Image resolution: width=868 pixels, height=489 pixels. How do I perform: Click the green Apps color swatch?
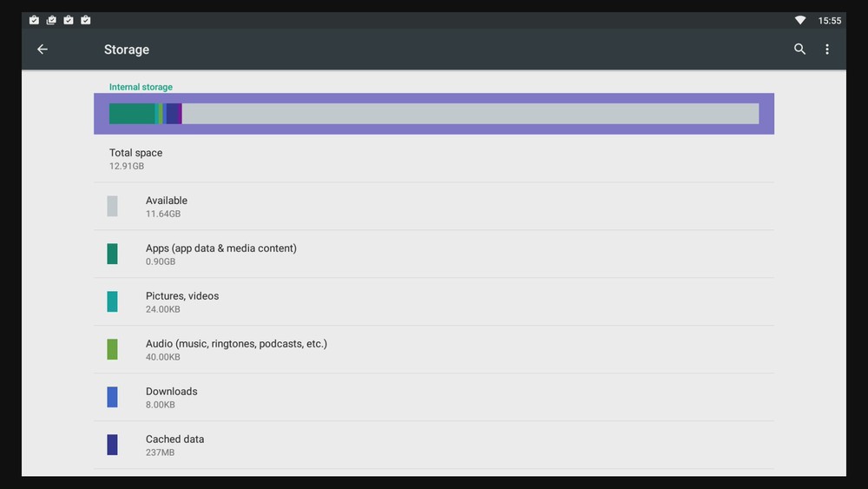click(x=112, y=254)
